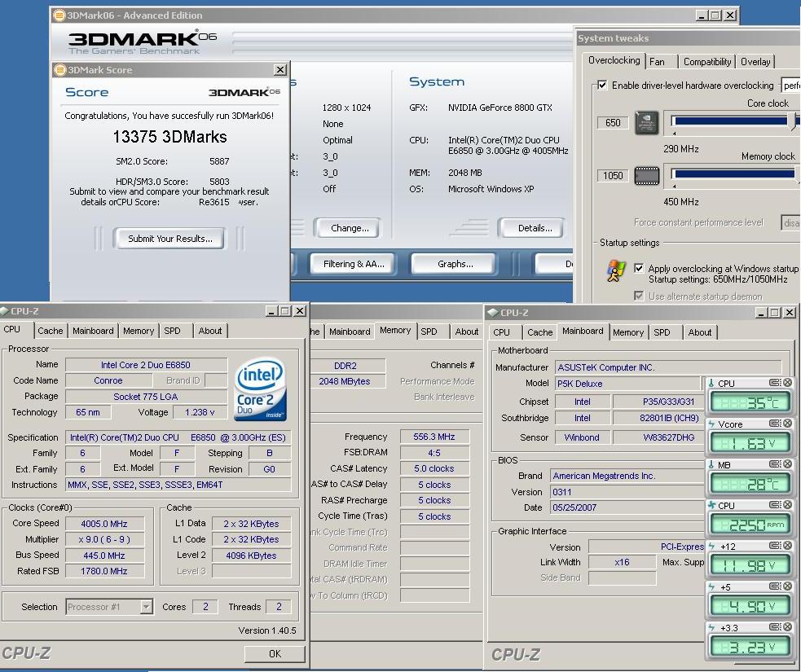Open the performance mode dropdown in System tweaks
801x672 pixels.
790,86
